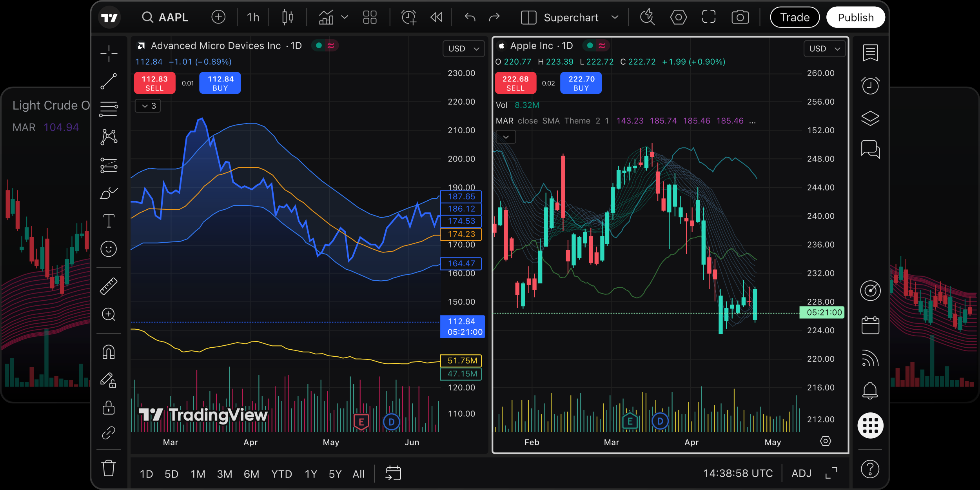Expand the collapsed 3 indicators legend
This screenshot has width=980, height=490.
pos(148,106)
